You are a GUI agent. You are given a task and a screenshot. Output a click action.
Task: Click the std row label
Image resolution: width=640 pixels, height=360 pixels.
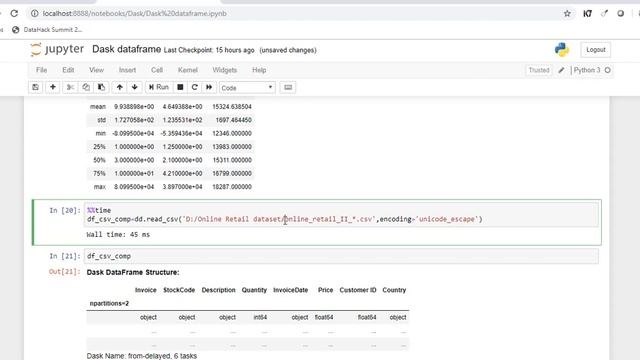(102, 120)
